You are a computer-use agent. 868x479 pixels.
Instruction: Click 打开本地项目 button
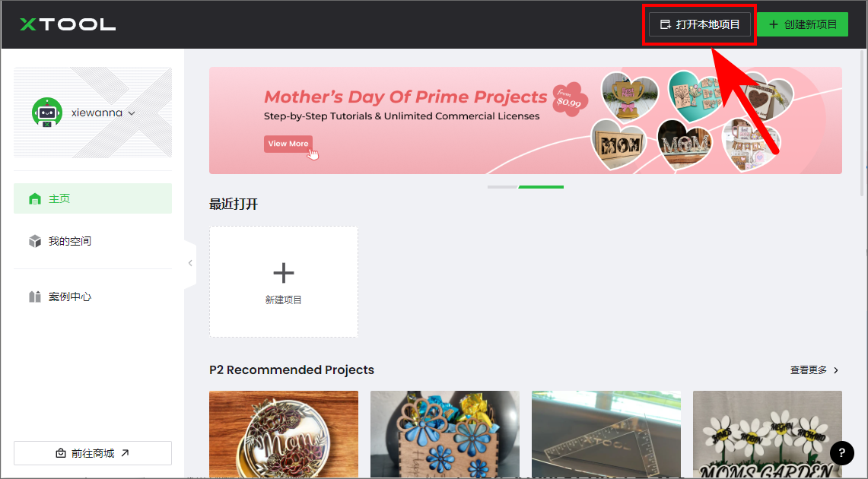tap(700, 24)
